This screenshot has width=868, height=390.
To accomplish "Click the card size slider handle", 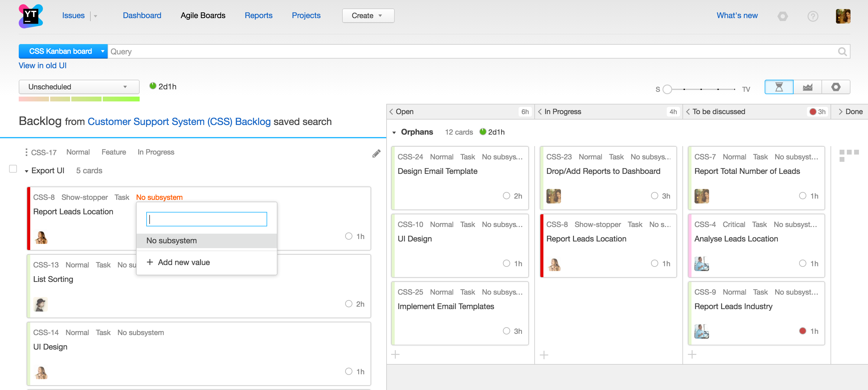I will pos(667,89).
